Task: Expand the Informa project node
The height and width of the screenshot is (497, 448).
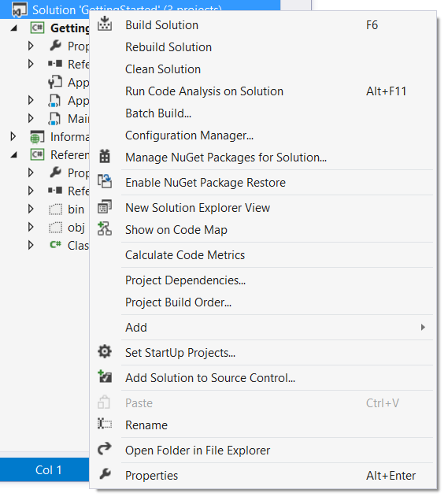Action: coord(13,136)
